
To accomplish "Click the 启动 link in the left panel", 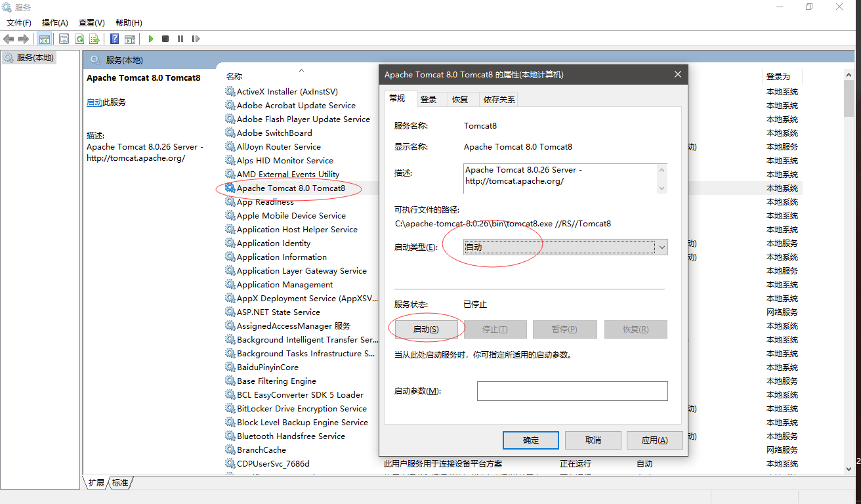I will [94, 102].
